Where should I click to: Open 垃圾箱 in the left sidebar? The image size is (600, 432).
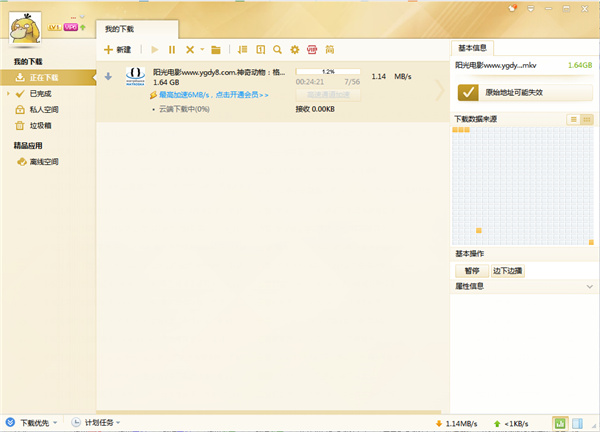41,126
